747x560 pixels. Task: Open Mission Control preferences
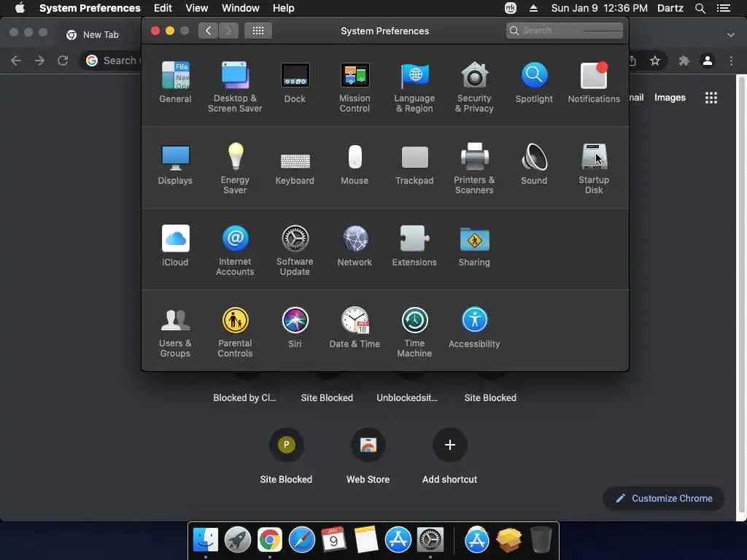[355, 87]
